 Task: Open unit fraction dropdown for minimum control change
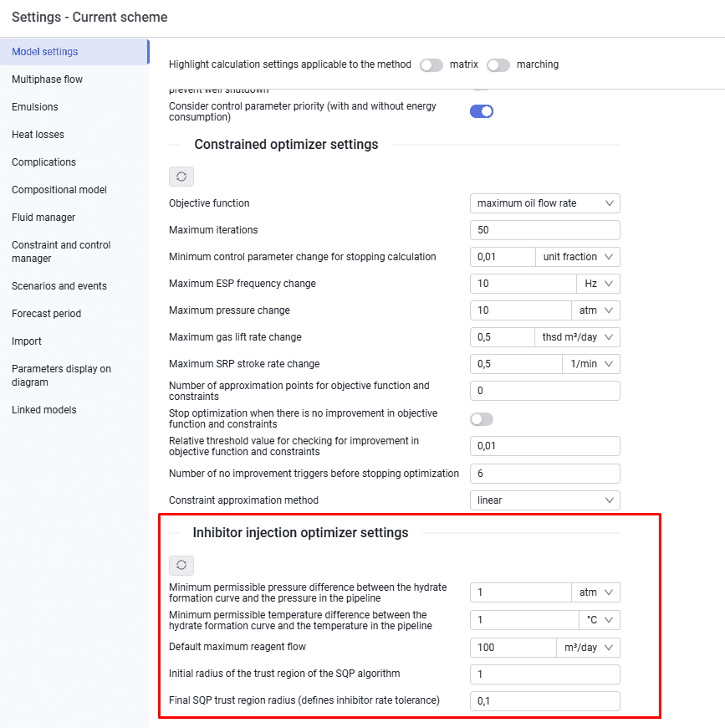pos(578,257)
